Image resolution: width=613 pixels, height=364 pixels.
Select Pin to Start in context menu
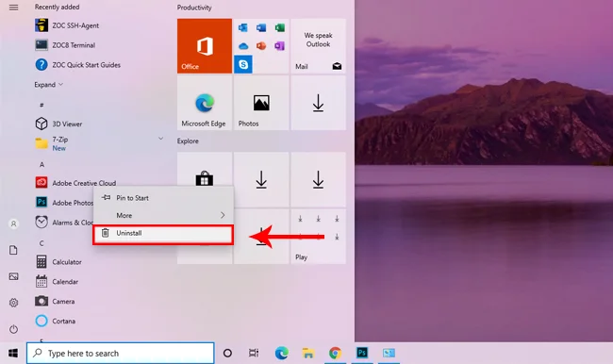tap(163, 198)
